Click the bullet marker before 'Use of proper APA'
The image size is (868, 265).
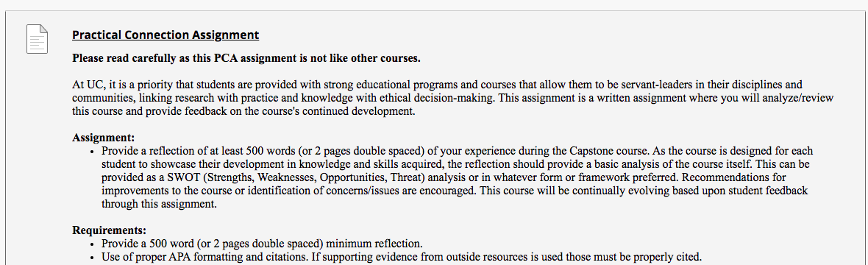point(93,257)
